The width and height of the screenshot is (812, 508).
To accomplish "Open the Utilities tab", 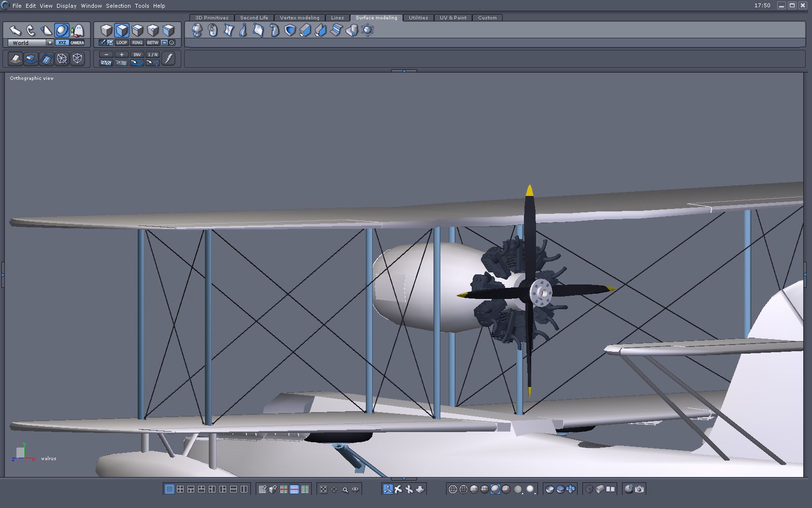I will (419, 17).
